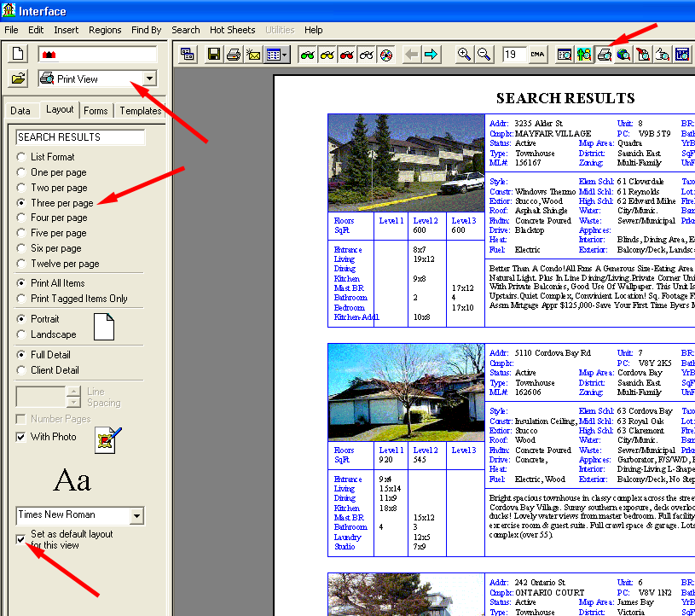
Task: Switch to the Forms tab
Action: click(96, 110)
